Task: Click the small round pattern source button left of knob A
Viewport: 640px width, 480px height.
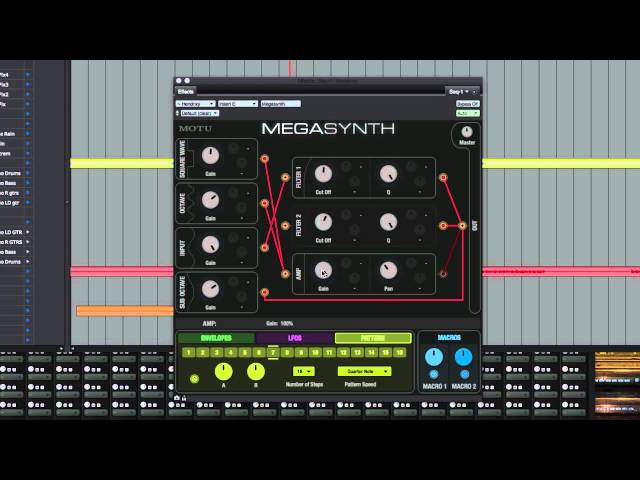Action: pos(195,379)
